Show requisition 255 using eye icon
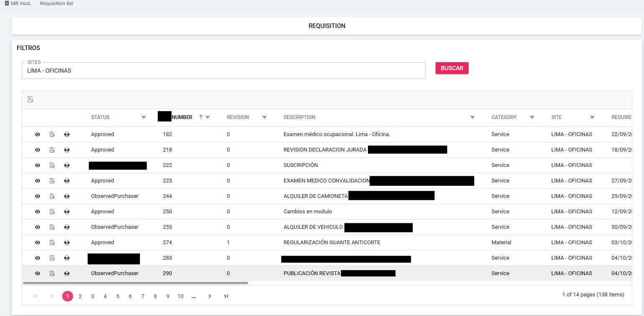Viewport: 644px width, 316px height. (x=38, y=227)
